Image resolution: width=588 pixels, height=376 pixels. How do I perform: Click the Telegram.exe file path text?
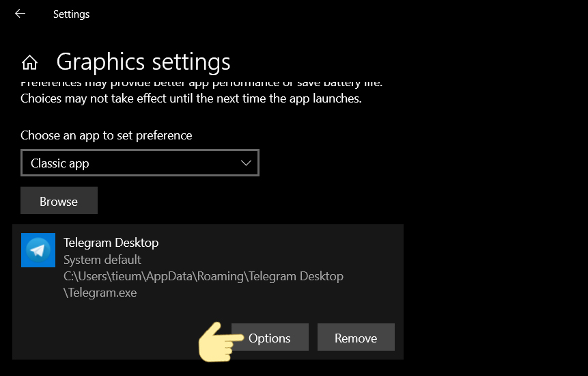pos(204,284)
